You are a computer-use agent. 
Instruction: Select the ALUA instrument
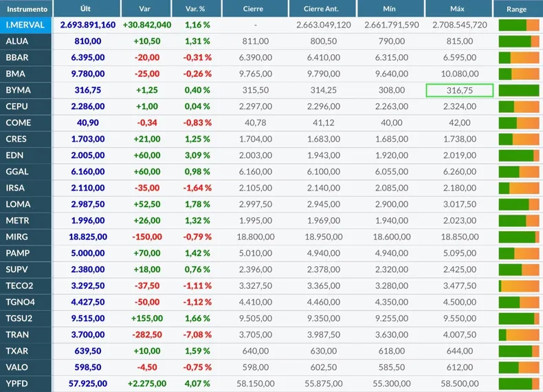(x=17, y=41)
